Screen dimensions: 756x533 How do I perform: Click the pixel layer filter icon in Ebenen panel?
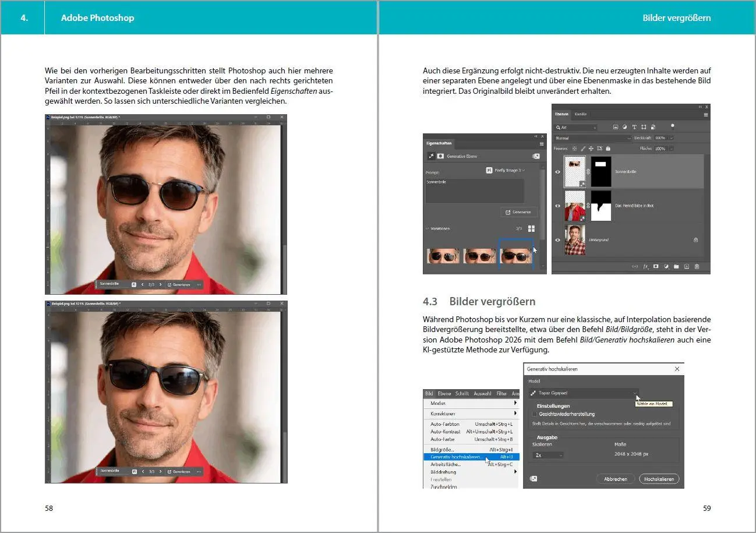(x=616, y=127)
